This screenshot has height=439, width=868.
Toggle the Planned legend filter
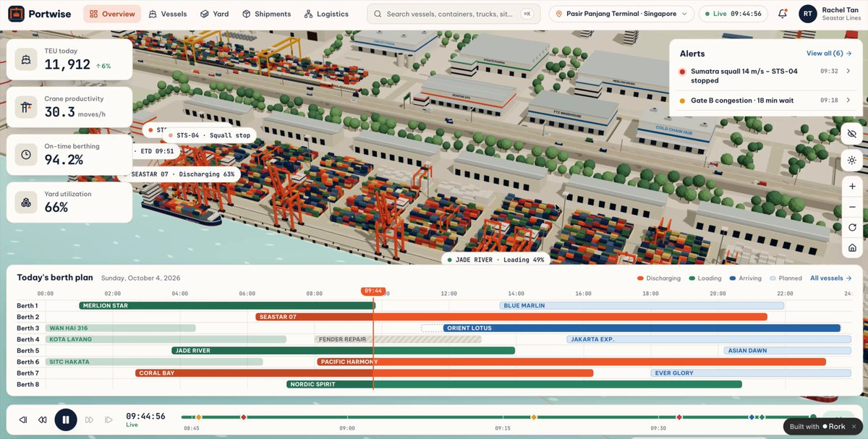tap(786, 278)
